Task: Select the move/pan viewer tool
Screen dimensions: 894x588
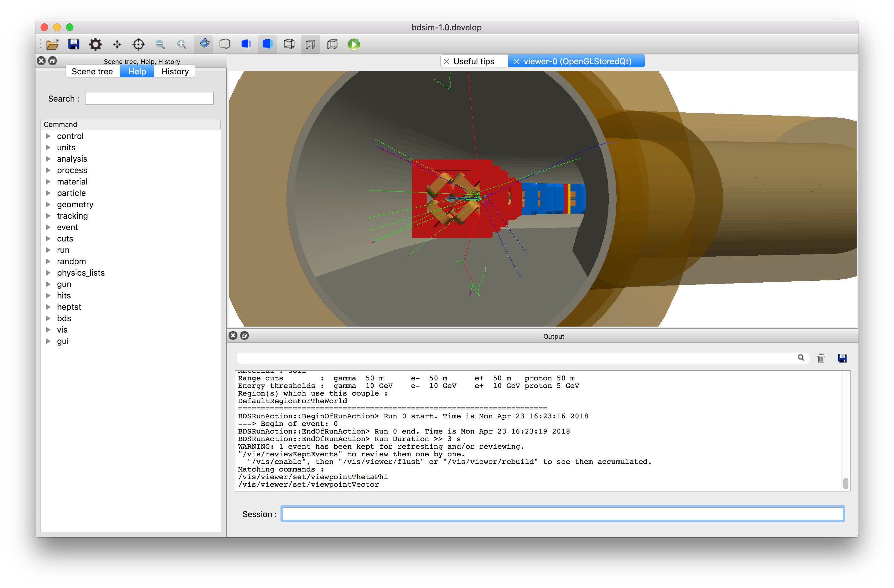Action: (117, 44)
